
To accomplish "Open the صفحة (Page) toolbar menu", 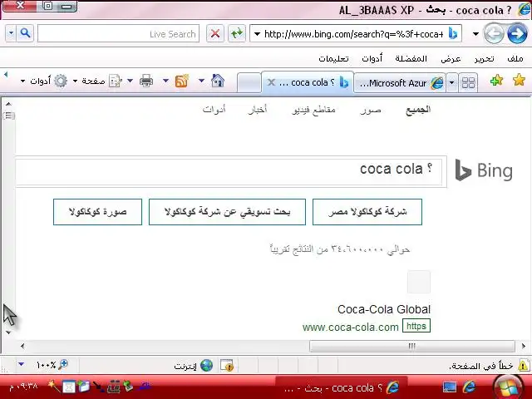I will 98,81.
